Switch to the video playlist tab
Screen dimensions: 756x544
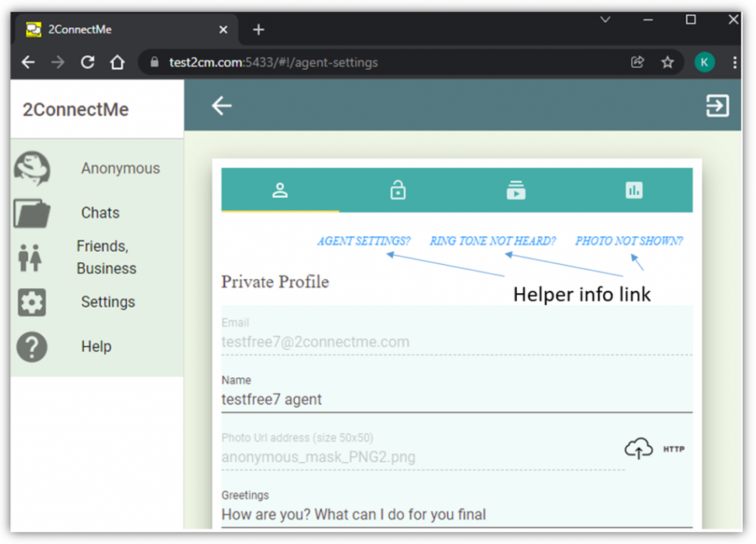(515, 190)
